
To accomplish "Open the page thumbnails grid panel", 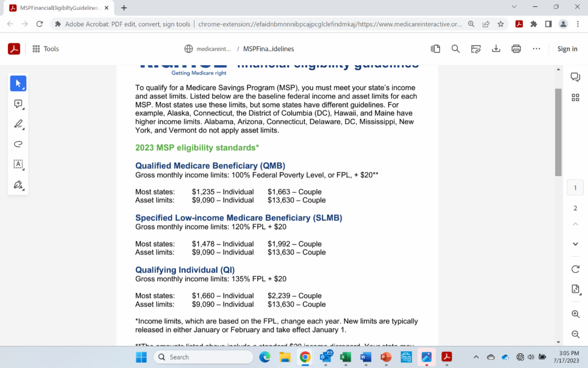I will (575, 98).
